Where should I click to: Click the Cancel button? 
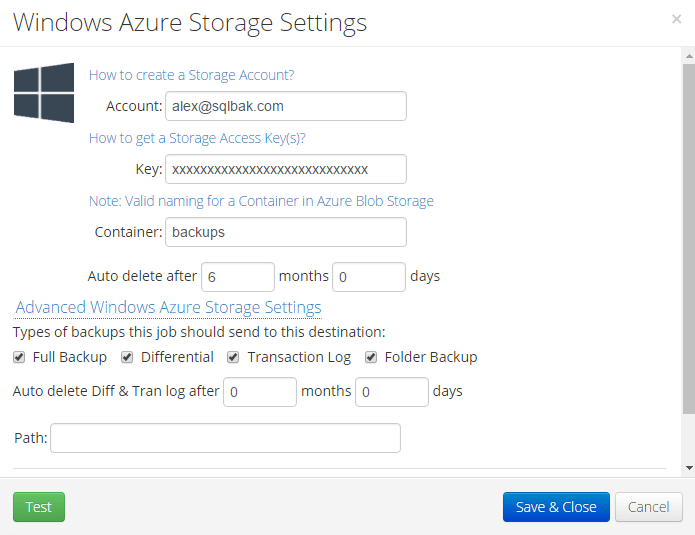648,507
